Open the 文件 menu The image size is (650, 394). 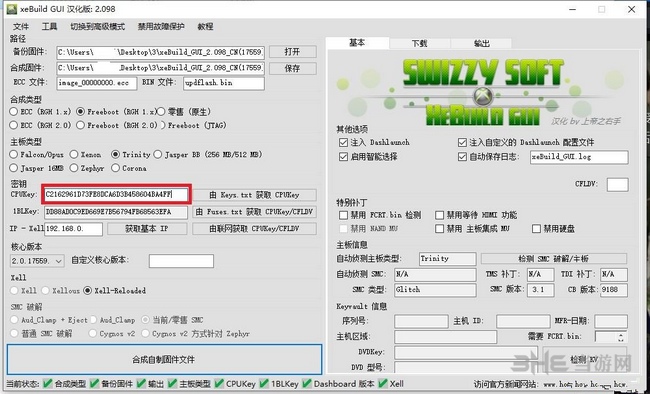pyautogui.click(x=21, y=27)
